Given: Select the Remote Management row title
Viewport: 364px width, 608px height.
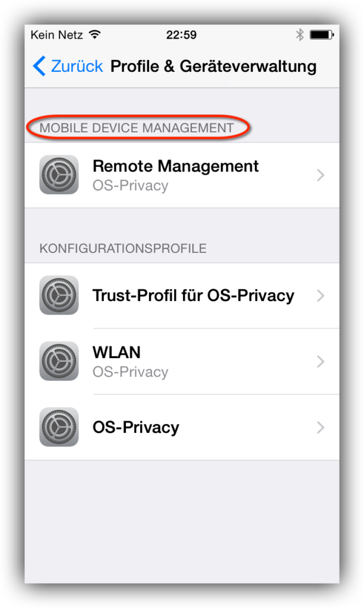Looking at the screenshot, I should point(176,166).
